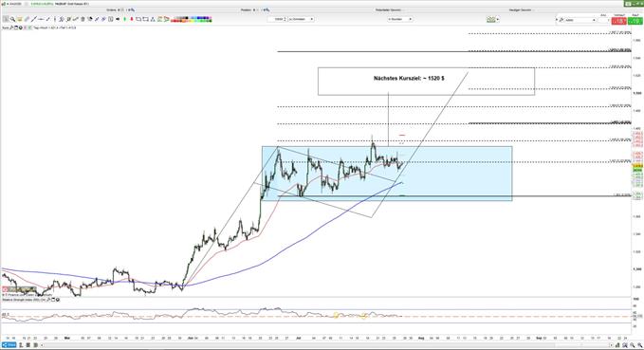Click the green chart-style icon in toolbar
The image size is (644, 350).
click(x=490, y=19)
